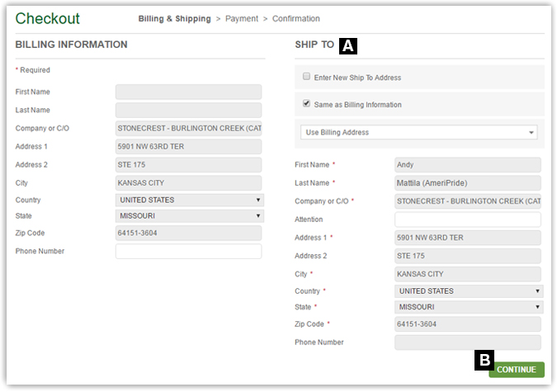Expand the billing Country dropdown

(189, 200)
